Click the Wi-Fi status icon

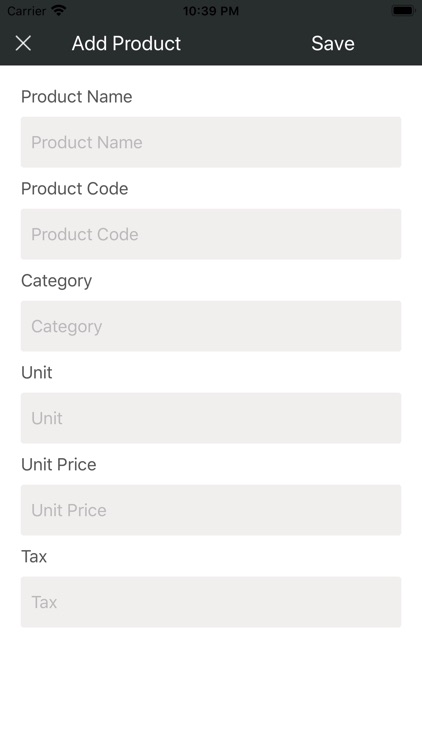(x=59, y=10)
